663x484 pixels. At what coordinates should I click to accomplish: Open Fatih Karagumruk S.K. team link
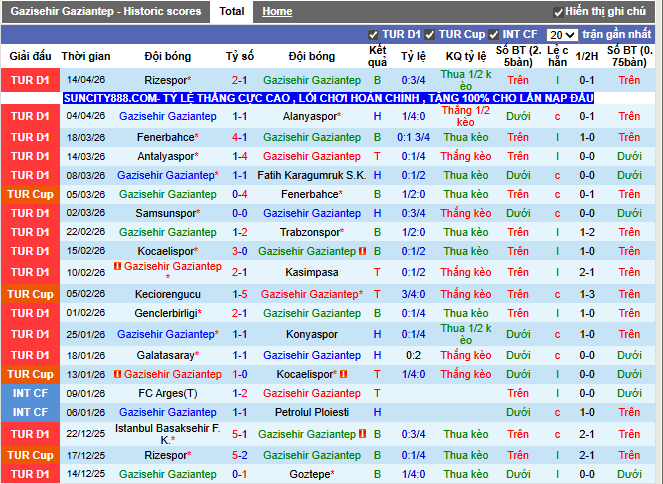pos(311,175)
